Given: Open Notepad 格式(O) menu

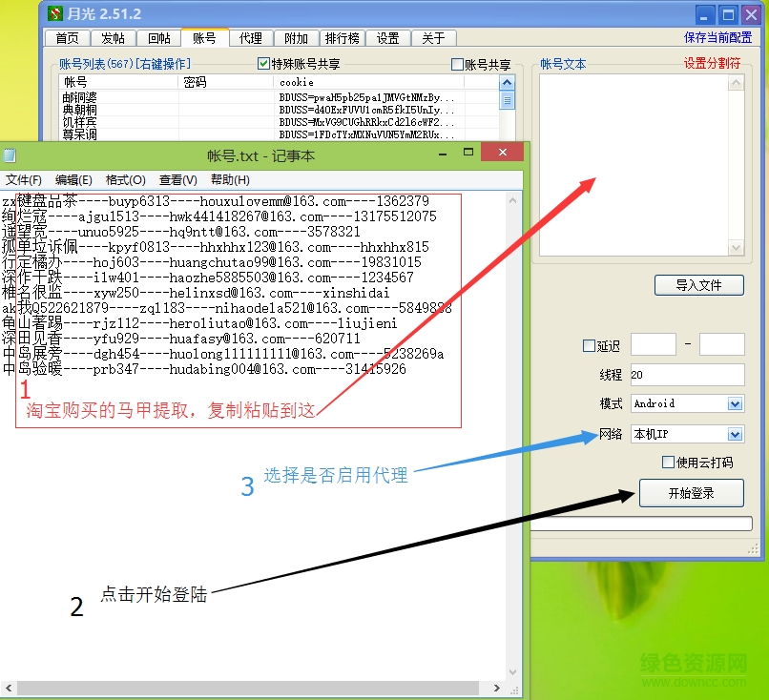Looking at the screenshot, I should [126, 180].
